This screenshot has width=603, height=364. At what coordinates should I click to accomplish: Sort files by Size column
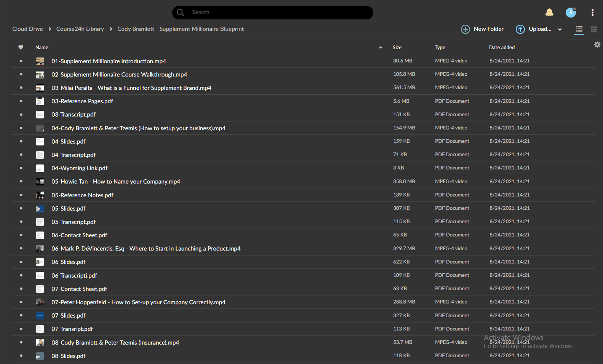[x=397, y=48]
